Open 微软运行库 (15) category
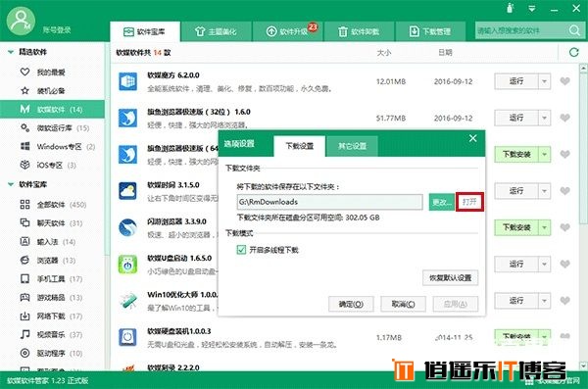 pos(55,128)
